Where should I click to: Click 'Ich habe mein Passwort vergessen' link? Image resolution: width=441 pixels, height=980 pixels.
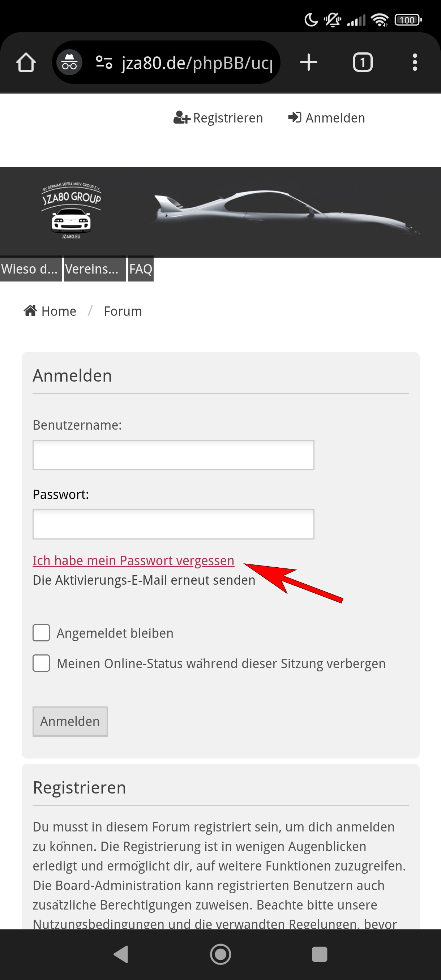point(133,560)
